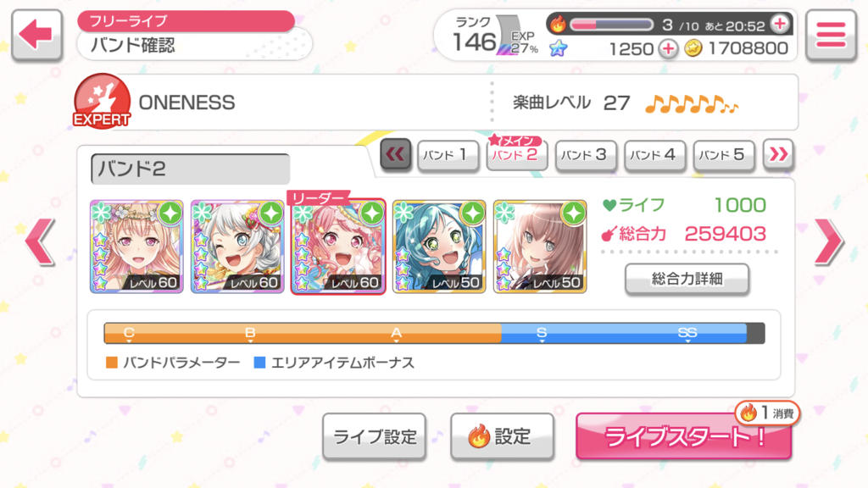Switch to バンド 1 tab
The height and width of the screenshot is (488, 868).
coord(448,156)
